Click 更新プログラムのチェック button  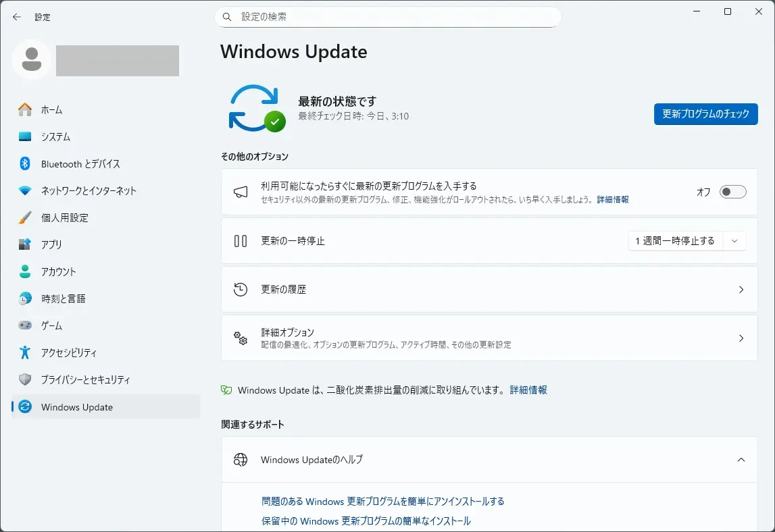(x=706, y=114)
